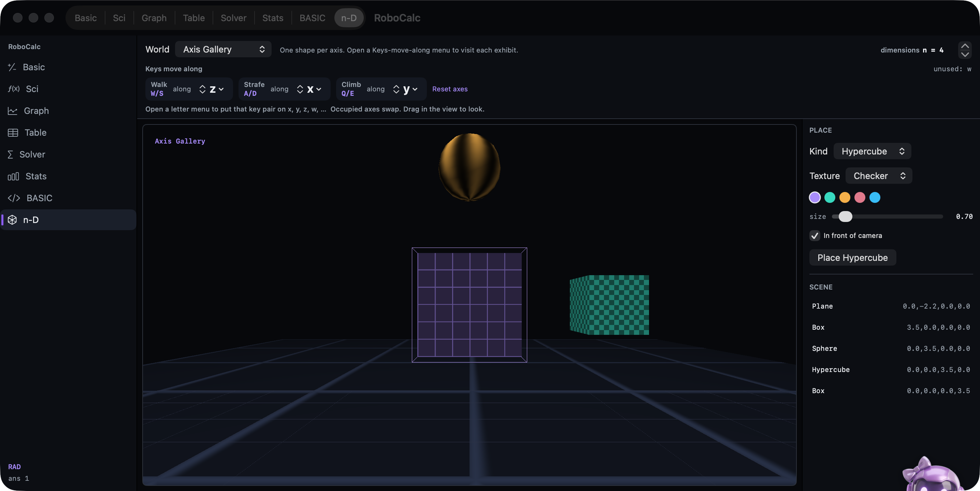The width and height of the screenshot is (980, 491).
Task: Click the unused: w label
Action: coord(952,69)
